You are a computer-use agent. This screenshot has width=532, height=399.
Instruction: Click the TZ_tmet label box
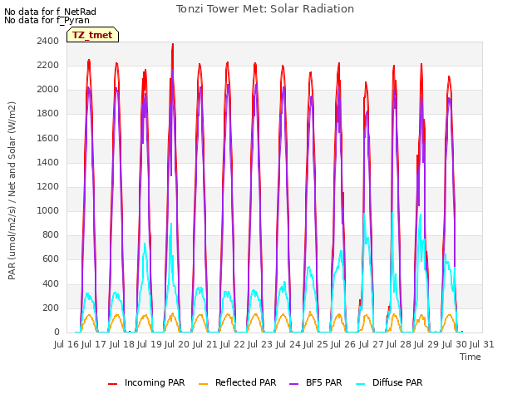coord(92,35)
